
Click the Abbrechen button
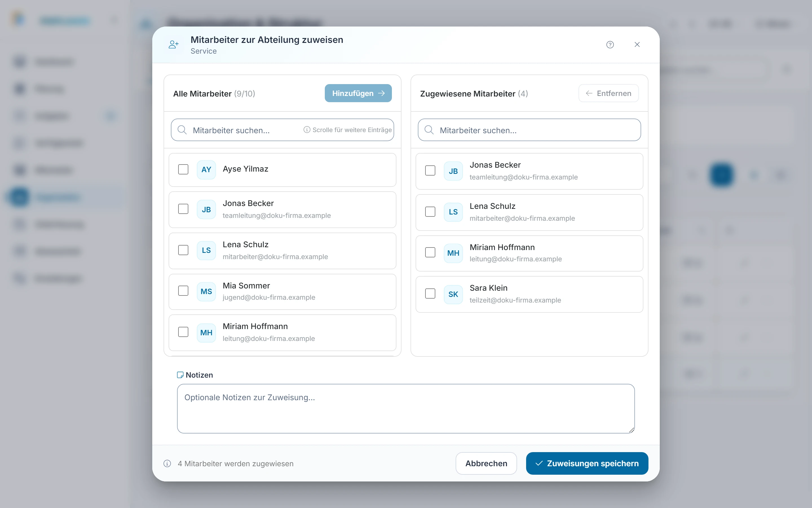486,463
